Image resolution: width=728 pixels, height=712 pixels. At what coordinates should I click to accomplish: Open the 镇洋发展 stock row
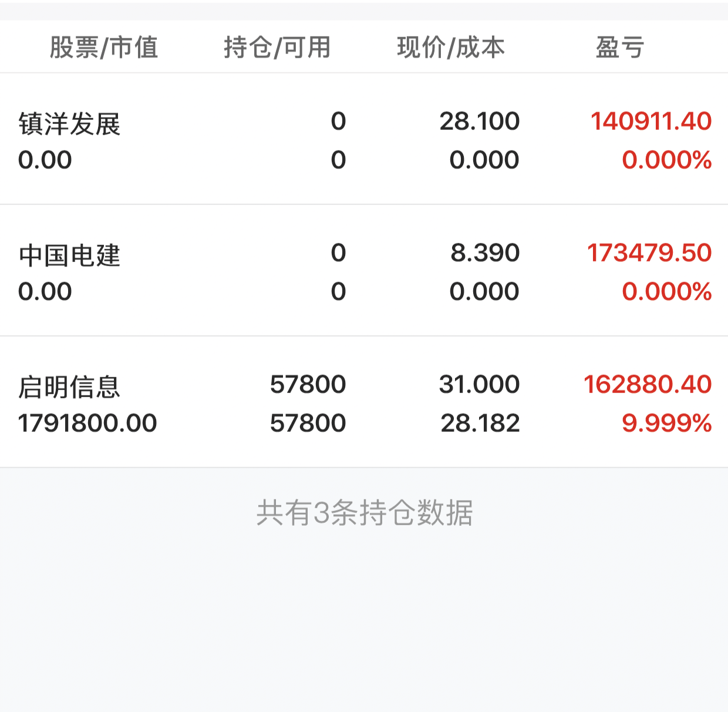coord(364,139)
